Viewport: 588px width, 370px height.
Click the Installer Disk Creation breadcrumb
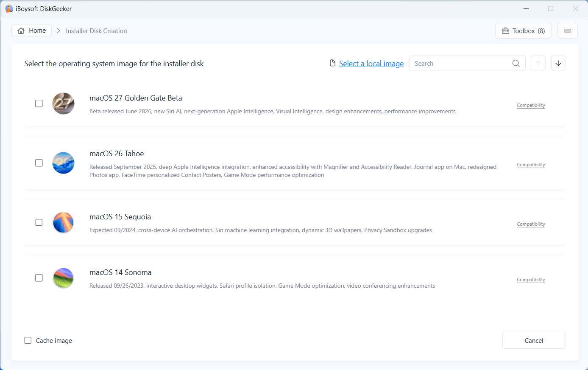[96, 31]
